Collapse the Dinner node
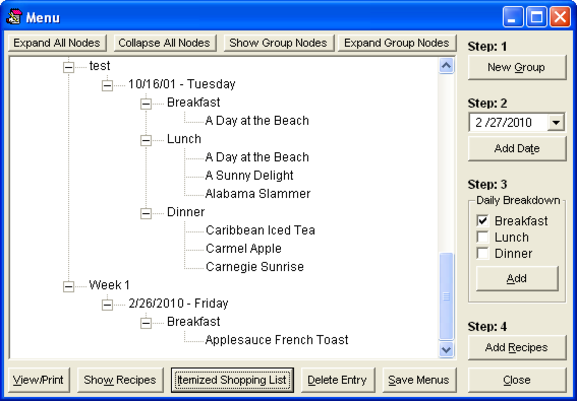The image size is (577, 401). click(146, 213)
